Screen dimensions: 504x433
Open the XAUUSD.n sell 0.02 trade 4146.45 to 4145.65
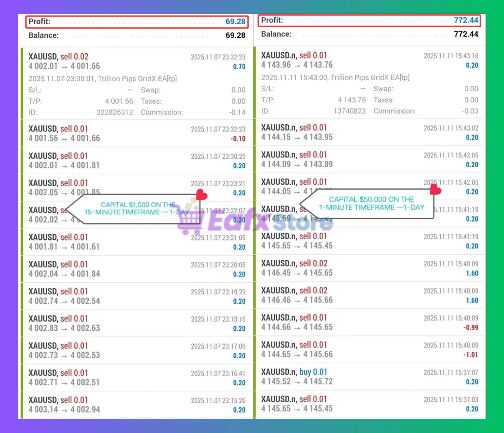click(x=369, y=268)
